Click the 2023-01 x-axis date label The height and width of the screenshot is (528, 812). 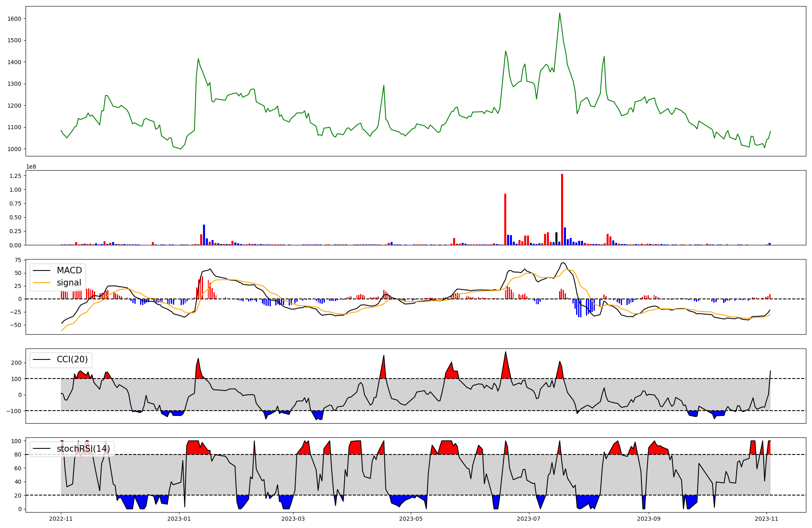tap(179, 519)
